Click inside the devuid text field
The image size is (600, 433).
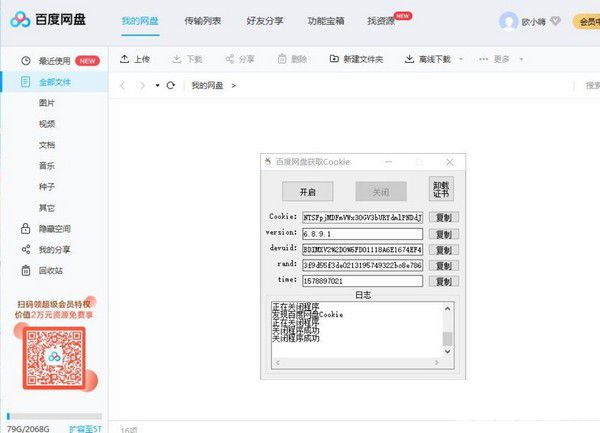click(362, 250)
